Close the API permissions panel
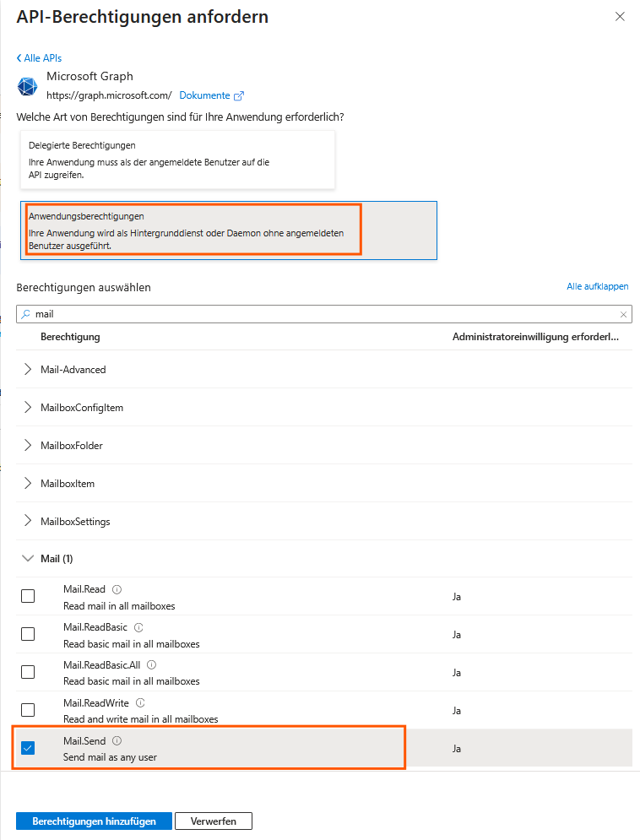Image resolution: width=640 pixels, height=840 pixels. coord(621,17)
